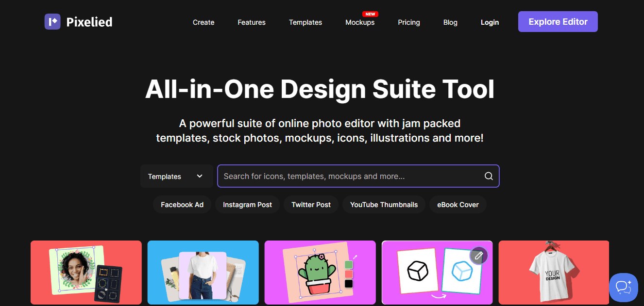Click the NEW badge above Mockups
Screen dimensions: 644x306
click(x=370, y=14)
